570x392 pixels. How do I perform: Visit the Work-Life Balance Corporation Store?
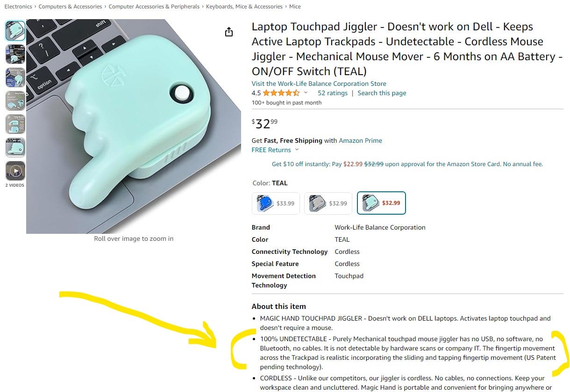coord(319,84)
